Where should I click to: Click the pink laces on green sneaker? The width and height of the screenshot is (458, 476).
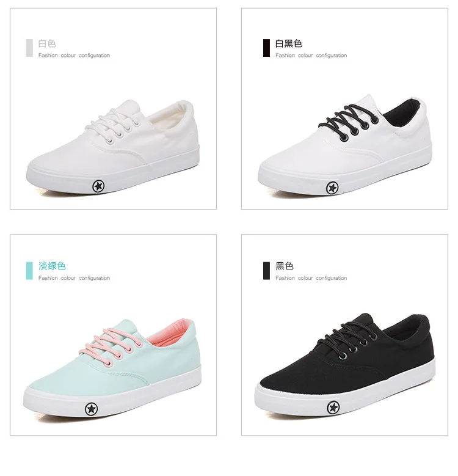click(111, 346)
